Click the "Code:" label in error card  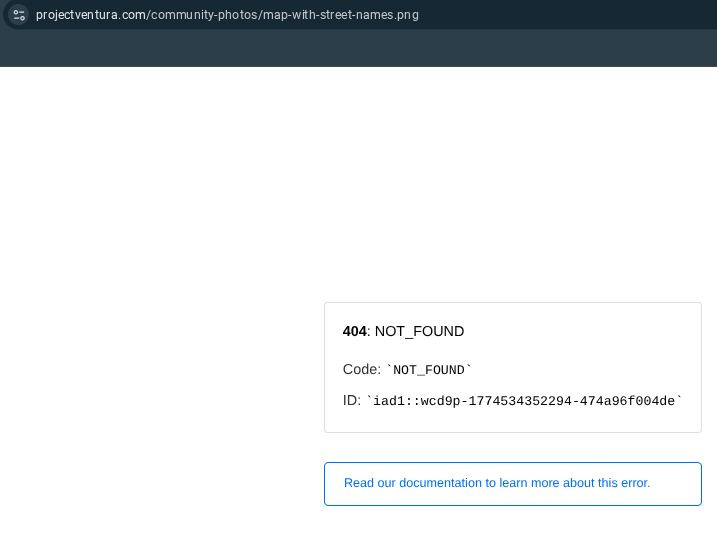click(361, 369)
